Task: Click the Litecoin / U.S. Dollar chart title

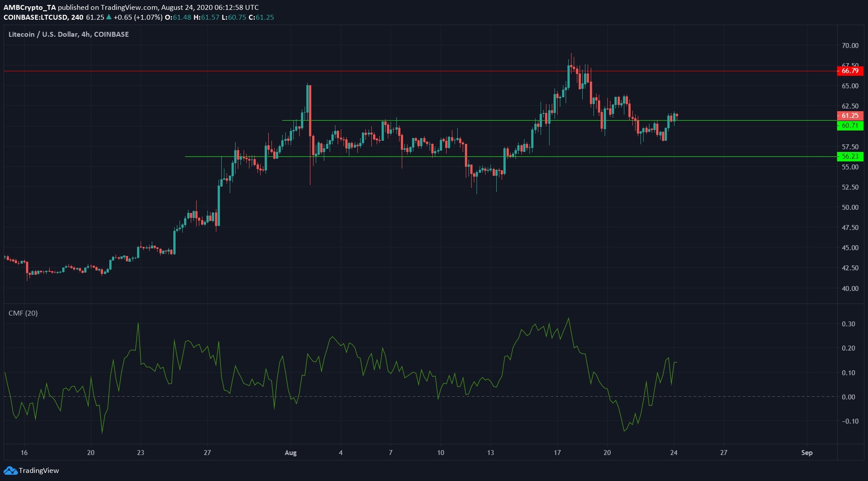Action: coord(69,34)
